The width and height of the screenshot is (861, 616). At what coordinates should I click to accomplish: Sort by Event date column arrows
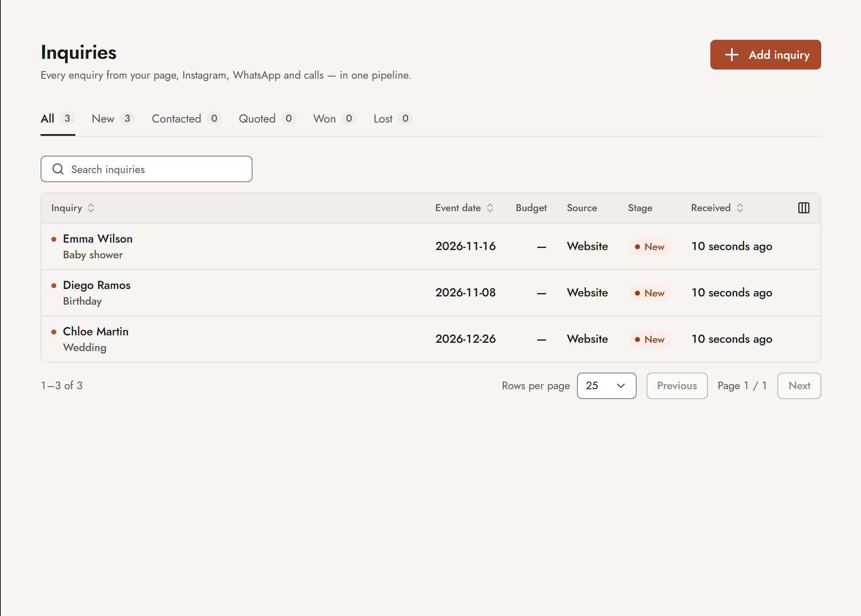[x=490, y=208]
